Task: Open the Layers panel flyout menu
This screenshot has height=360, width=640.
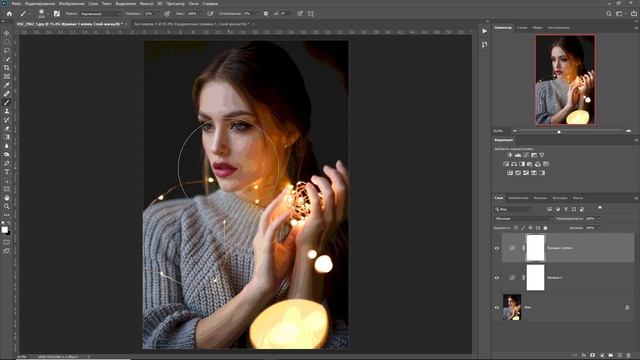Action: (x=636, y=198)
